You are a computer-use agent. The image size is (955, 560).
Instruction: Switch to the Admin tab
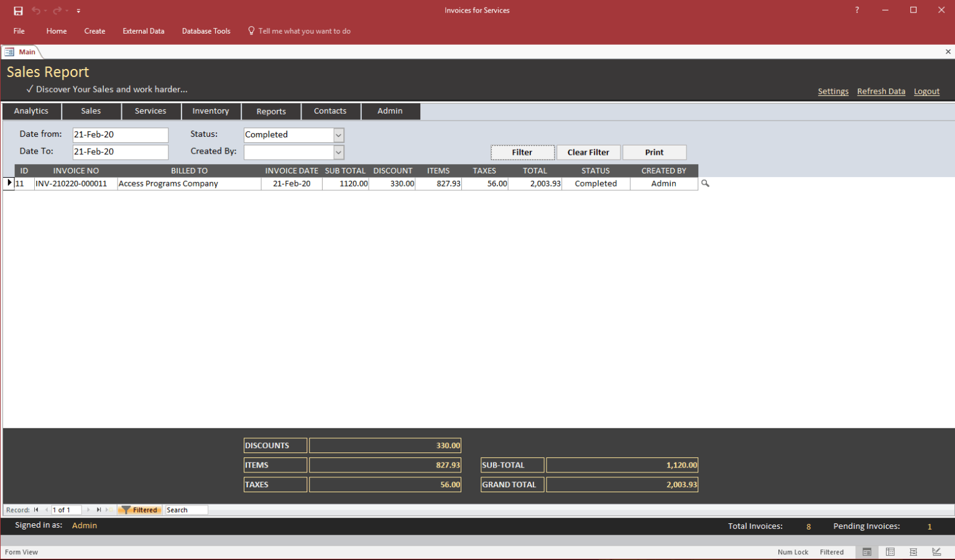tap(390, 111)
